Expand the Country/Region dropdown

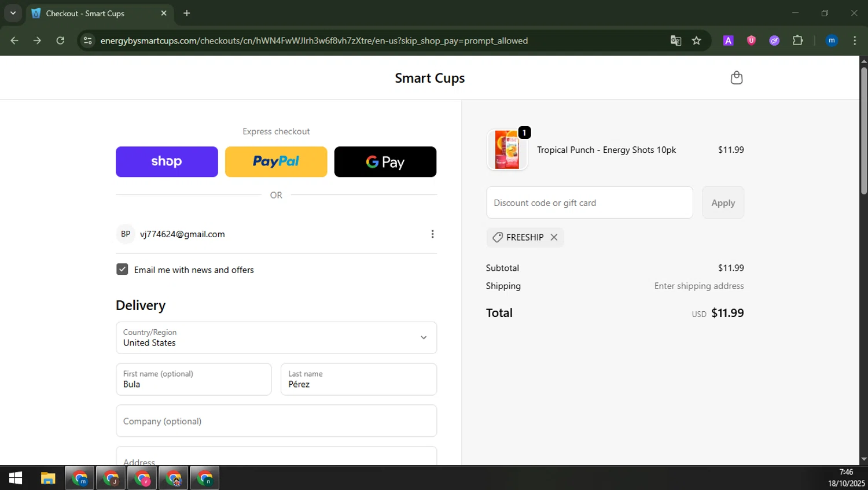tap(276, 338)
